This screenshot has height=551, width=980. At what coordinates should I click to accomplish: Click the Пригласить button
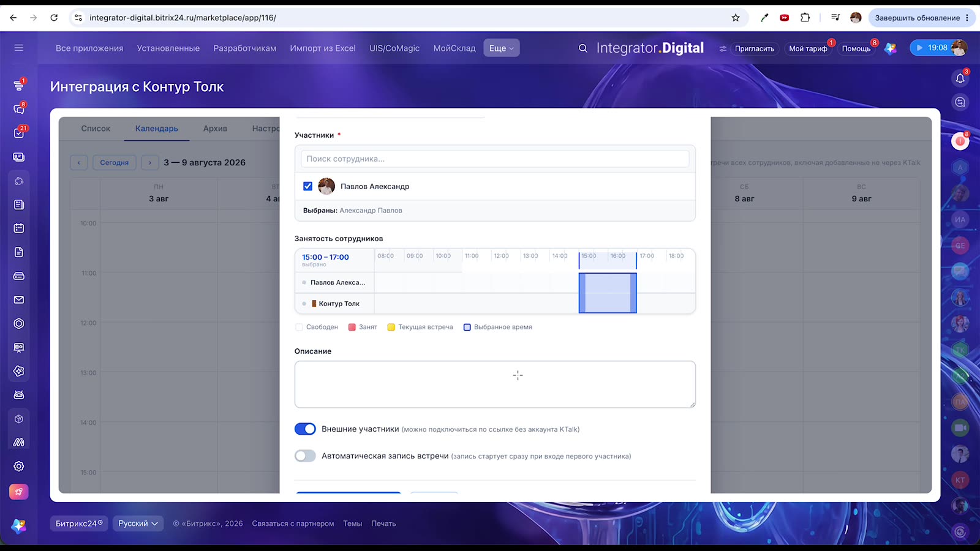[755, 48]
